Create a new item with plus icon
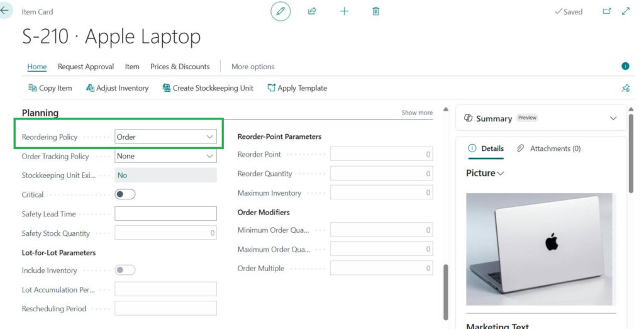644x329 pixels. 344,11
